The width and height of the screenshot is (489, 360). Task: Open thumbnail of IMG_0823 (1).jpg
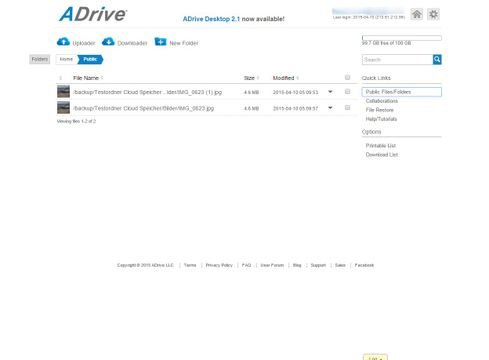click(x=63, y=91)
